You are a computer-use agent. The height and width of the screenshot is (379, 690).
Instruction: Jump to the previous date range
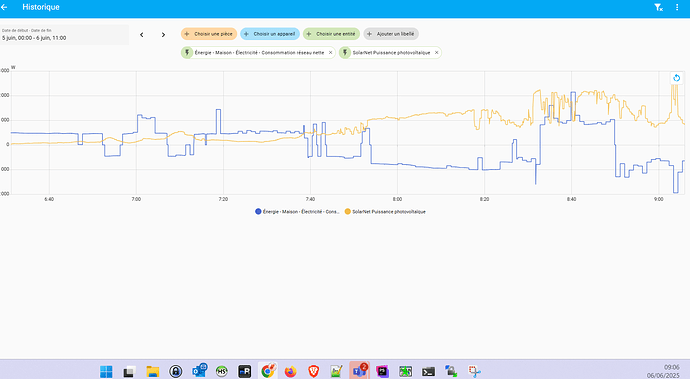tap(142, 35)
